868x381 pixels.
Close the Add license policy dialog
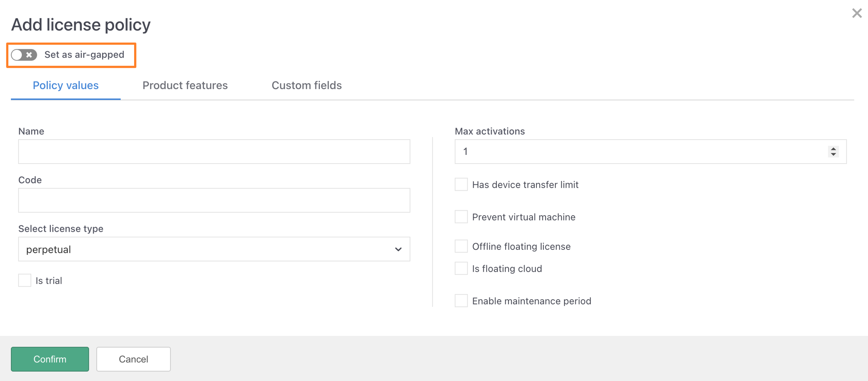(857, 13)
